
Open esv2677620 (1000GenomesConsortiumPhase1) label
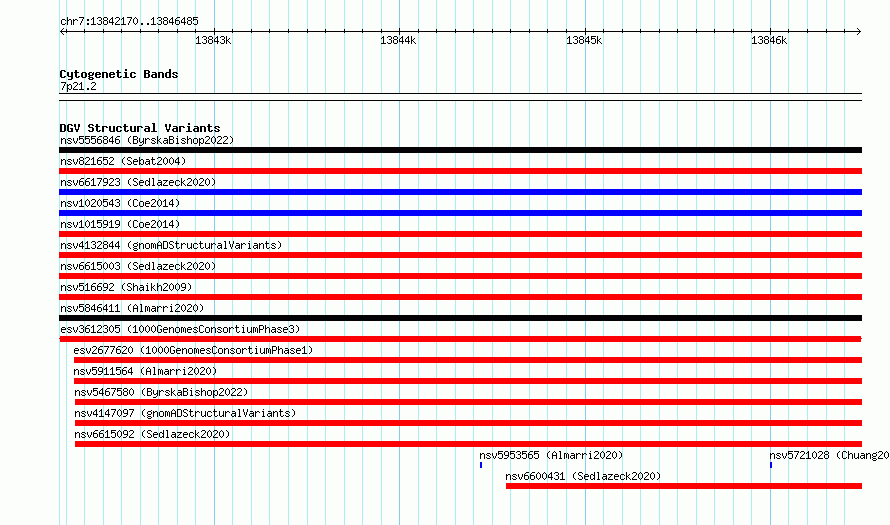pyautogui.click(x=193, y=350)
